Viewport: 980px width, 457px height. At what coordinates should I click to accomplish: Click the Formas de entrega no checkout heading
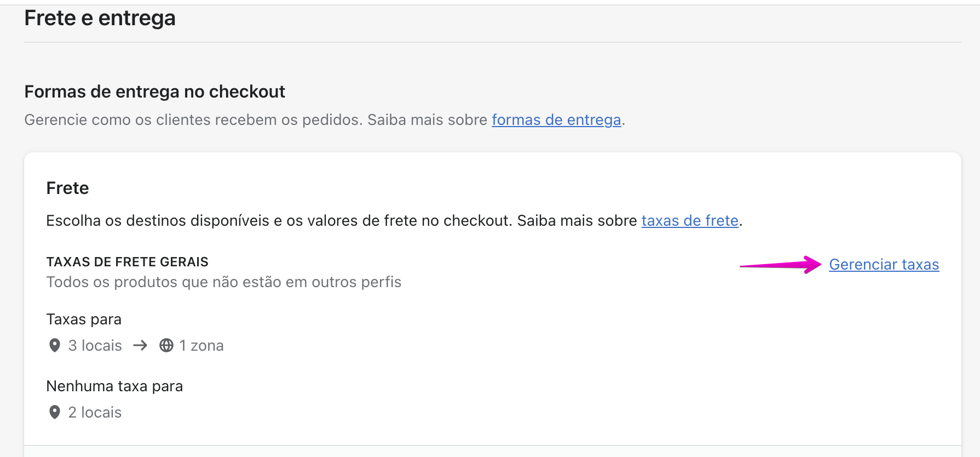tap(154, 92)
